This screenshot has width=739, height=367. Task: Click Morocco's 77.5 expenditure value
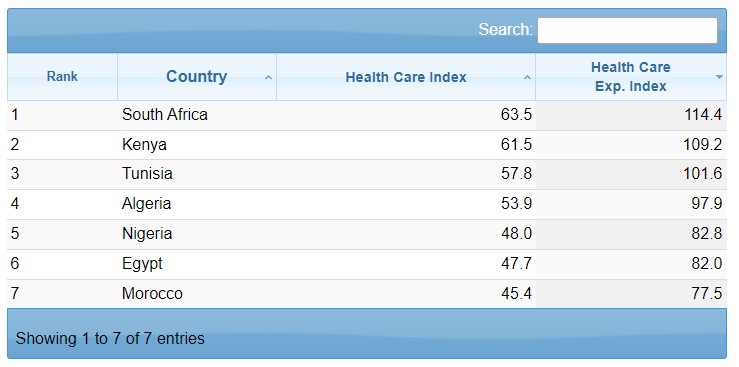pos(706,294)
